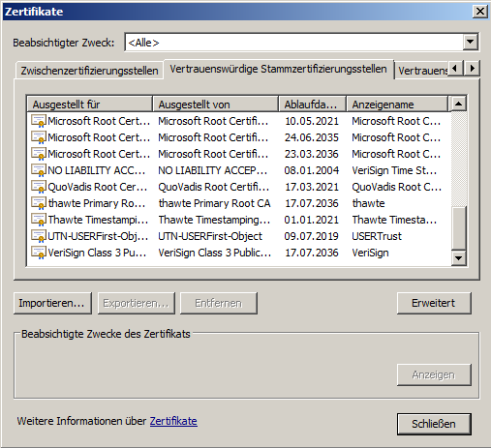491x448 pixels.
Task: Click the Importieren... button
Action: (52, 303)
